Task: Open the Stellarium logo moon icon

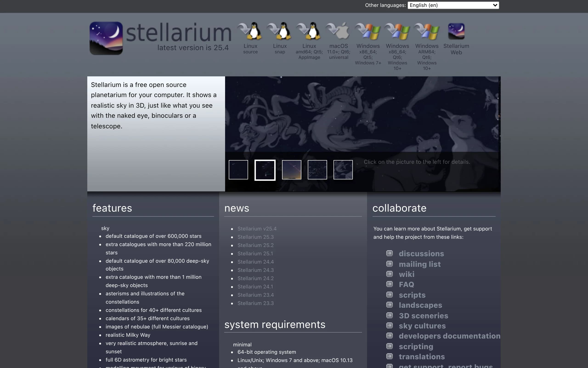Action: (x=106, y=38)
